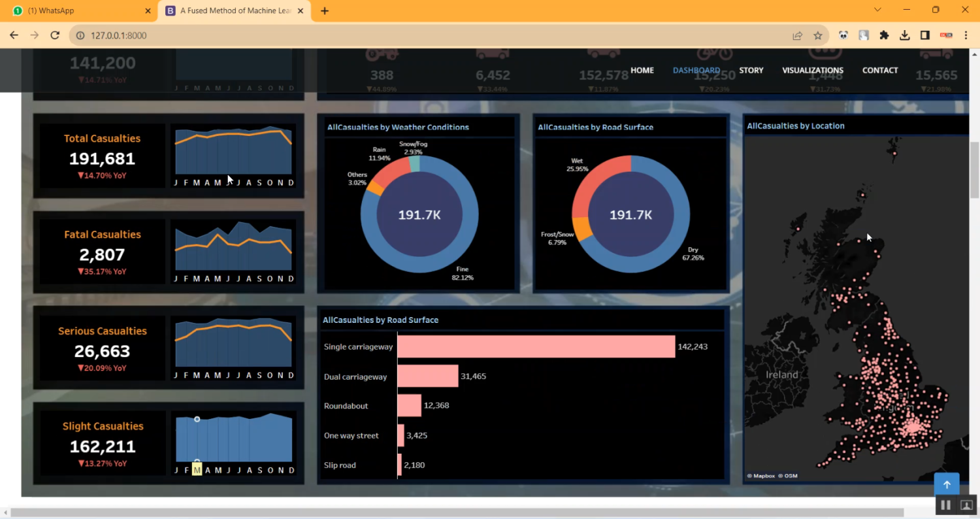This screenshot has height=519, width=980.
Task: Click the panda extension icon
Action: pyautogui.click(x=843, y=35)
